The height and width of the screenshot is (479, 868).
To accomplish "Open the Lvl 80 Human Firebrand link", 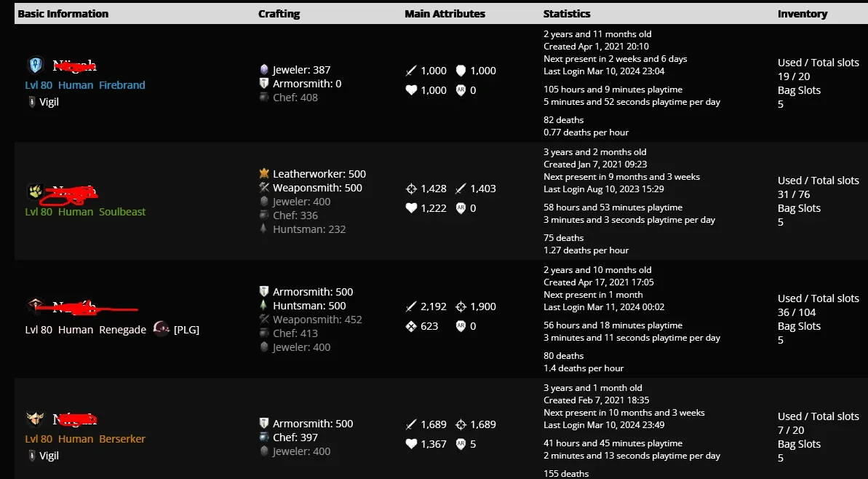I will click(85, 84).
